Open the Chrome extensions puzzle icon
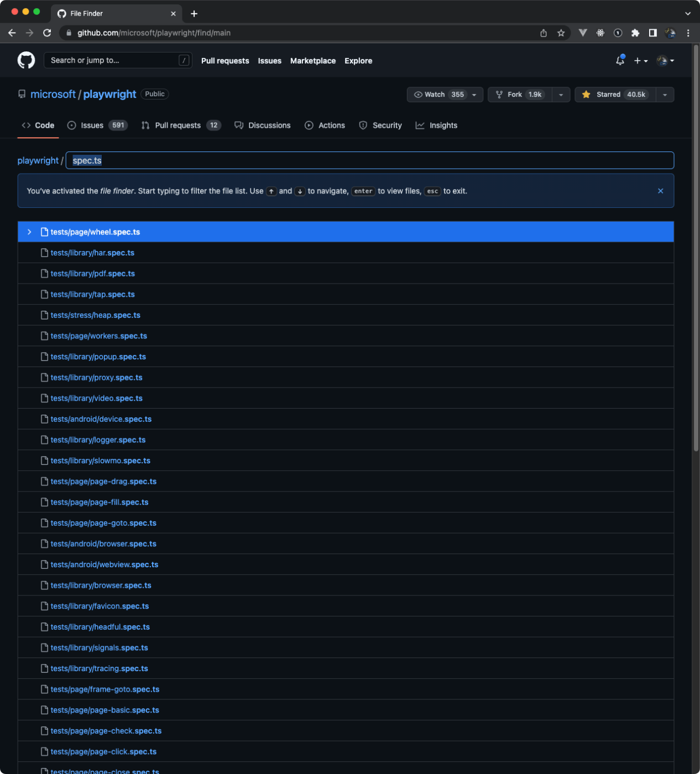The height and width of the screenshot is (774, 700). point(635,33)
